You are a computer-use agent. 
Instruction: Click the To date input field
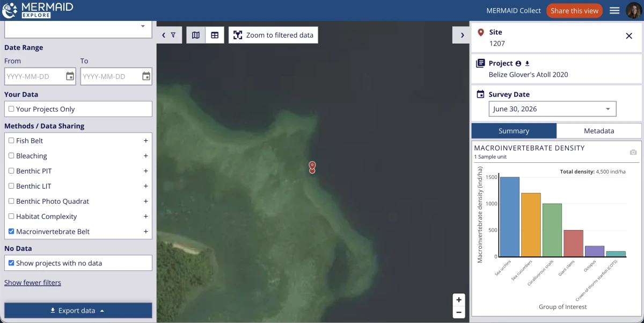[111, 76]
